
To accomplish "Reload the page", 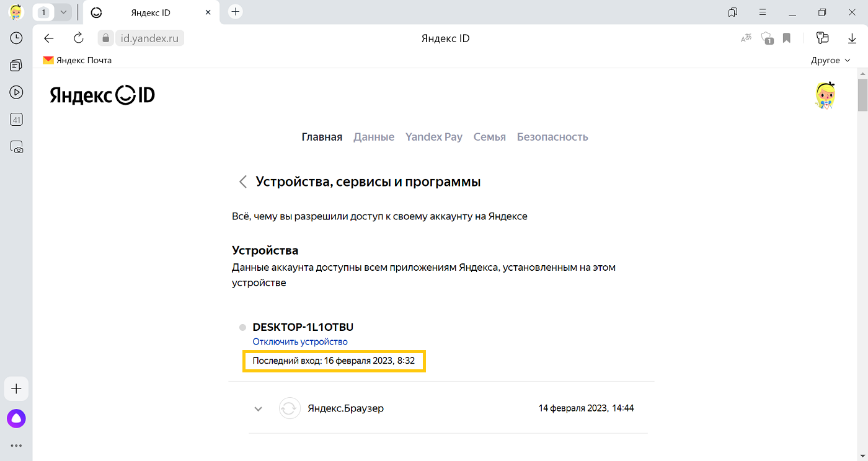I will pos(79,38).
